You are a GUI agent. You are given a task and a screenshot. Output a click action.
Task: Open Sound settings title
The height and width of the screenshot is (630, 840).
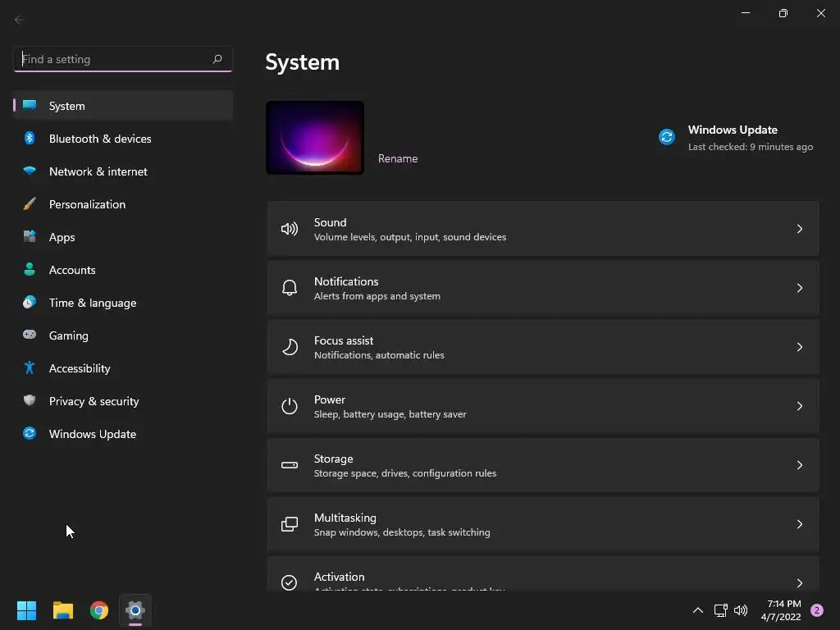[330, 222]
